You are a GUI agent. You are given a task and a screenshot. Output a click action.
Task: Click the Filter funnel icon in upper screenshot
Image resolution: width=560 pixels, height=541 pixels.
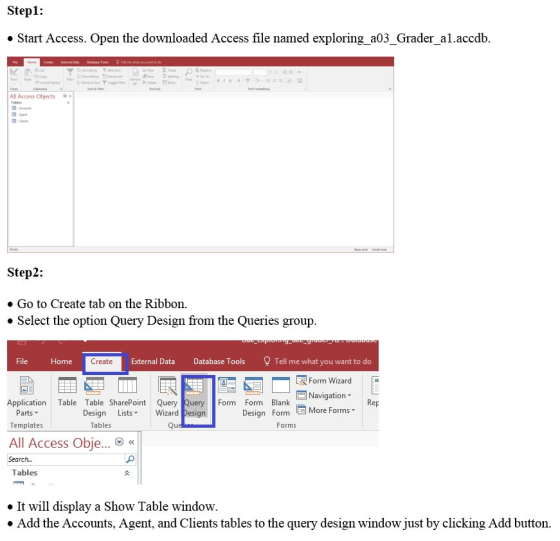click(x=70, y=72)
